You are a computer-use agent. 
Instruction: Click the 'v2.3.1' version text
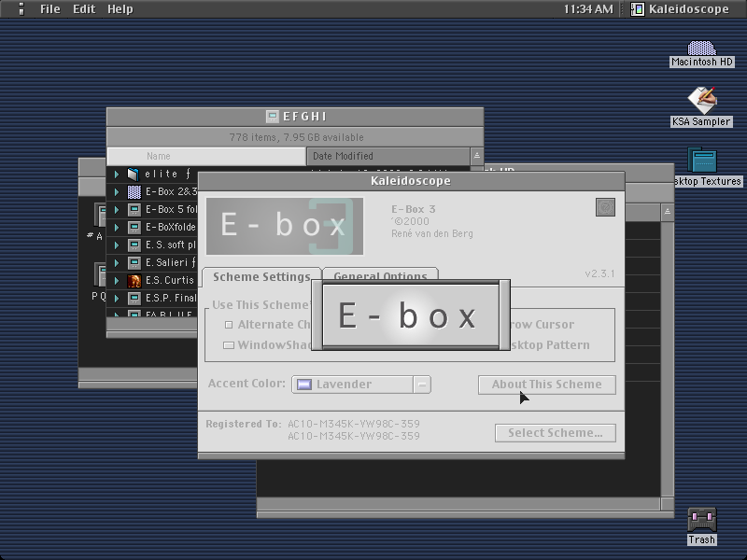pyautogui.click(x=599, y=273)
